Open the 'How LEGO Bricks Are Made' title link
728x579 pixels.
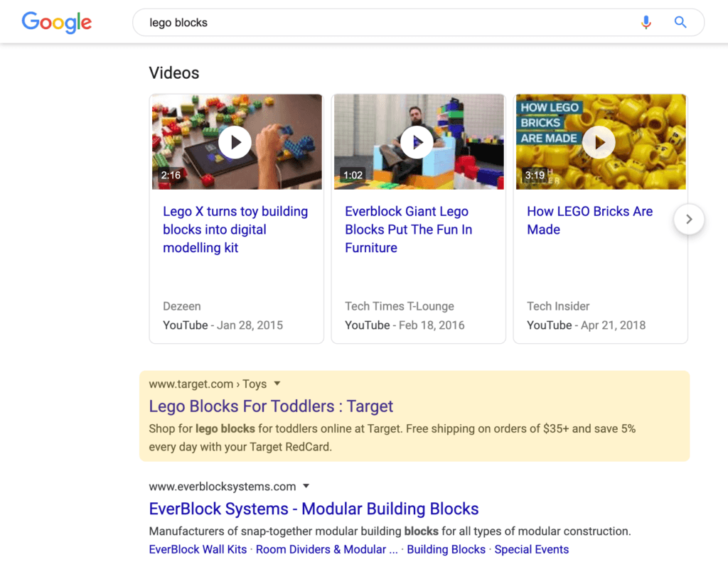(x=589, y=220)
